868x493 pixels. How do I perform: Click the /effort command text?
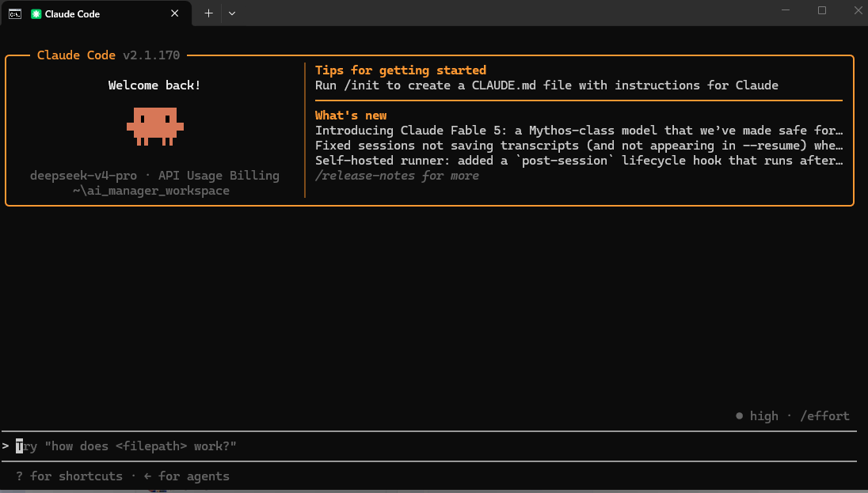[824, 415]
